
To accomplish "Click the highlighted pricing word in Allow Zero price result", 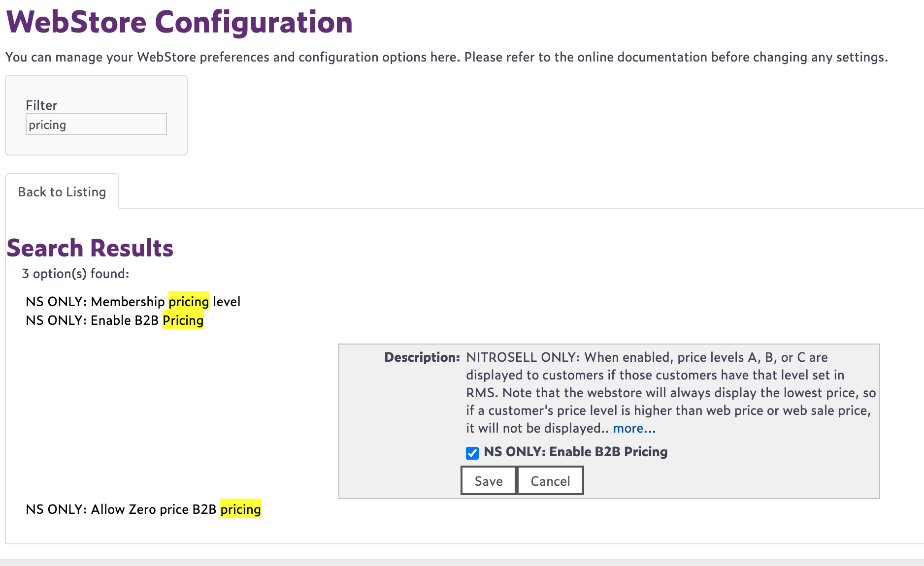I will 240,509.
